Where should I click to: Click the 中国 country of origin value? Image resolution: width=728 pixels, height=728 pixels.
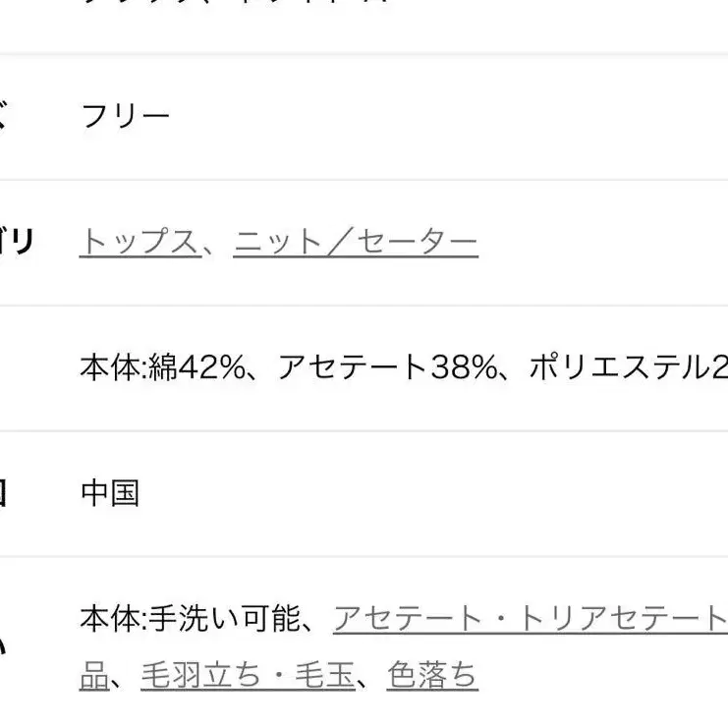click(109, 492)
